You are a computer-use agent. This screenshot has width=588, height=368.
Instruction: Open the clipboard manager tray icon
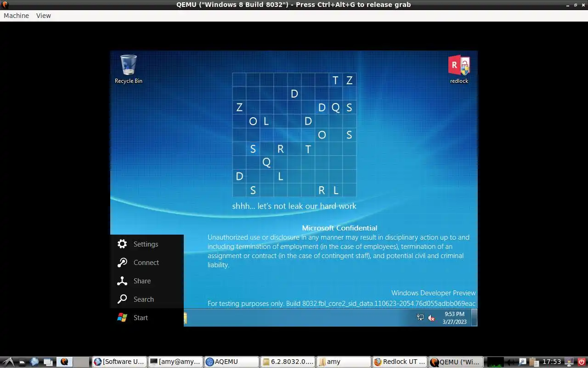[534, 362]
